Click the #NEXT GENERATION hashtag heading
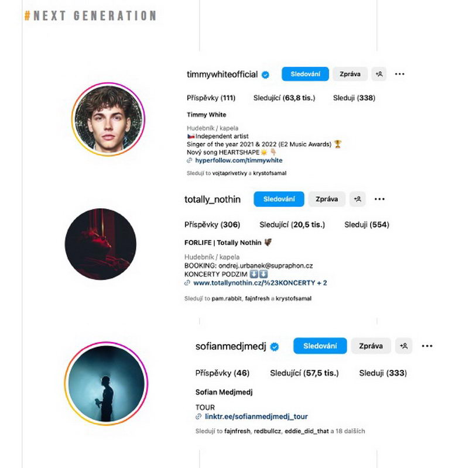This screenshot has width=476, height=468. [x=91, y=16]
